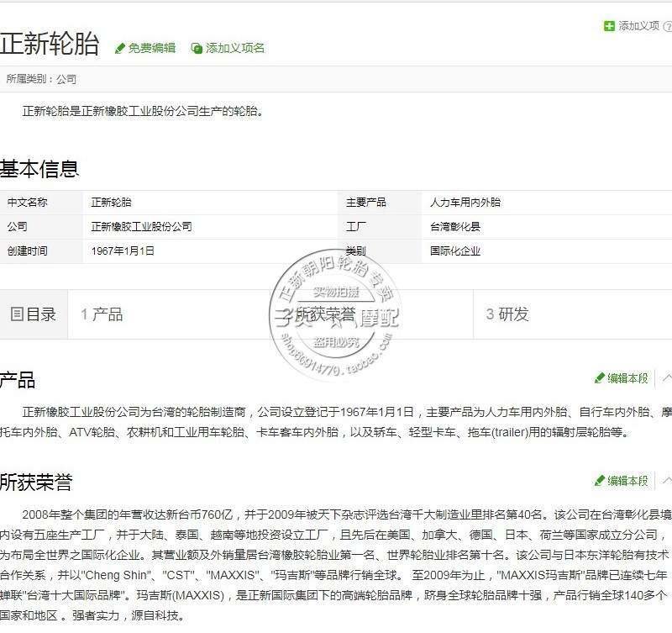Click the 目录 list icon
The image size is (672, 633).
(x=17, y=314)
